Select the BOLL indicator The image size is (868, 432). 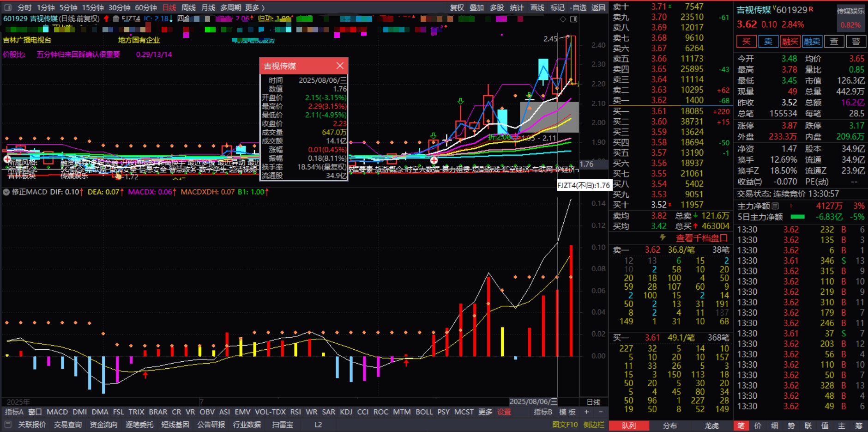point(424,412)
